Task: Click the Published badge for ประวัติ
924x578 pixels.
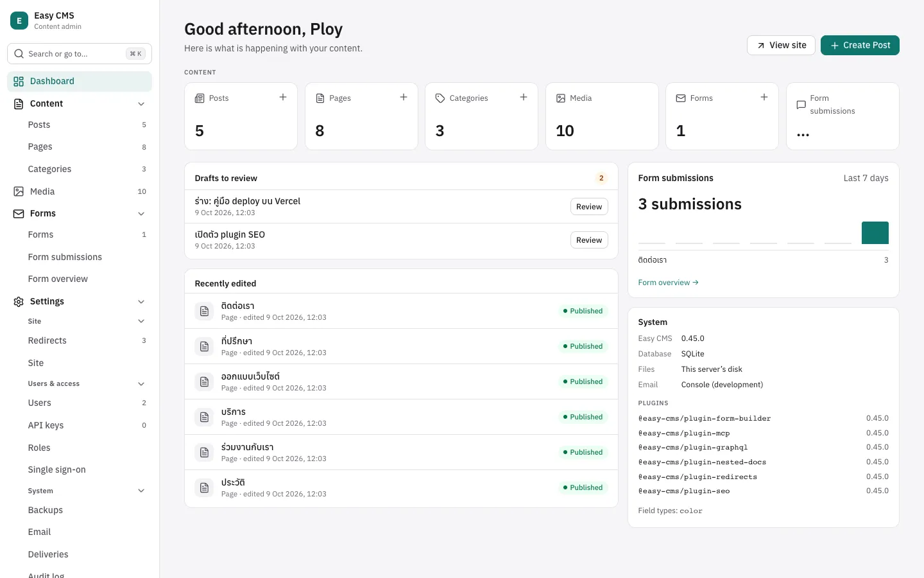Action: coord(583,488)
